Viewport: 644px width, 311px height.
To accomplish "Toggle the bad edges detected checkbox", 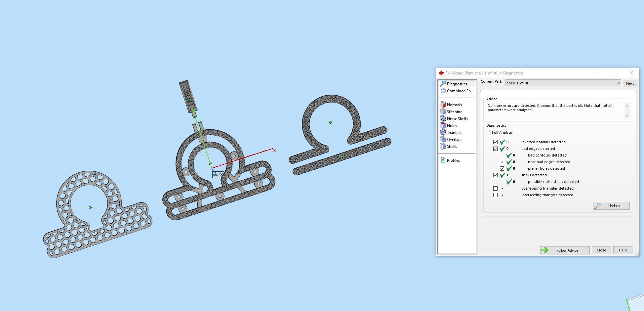I will point(495,149).
